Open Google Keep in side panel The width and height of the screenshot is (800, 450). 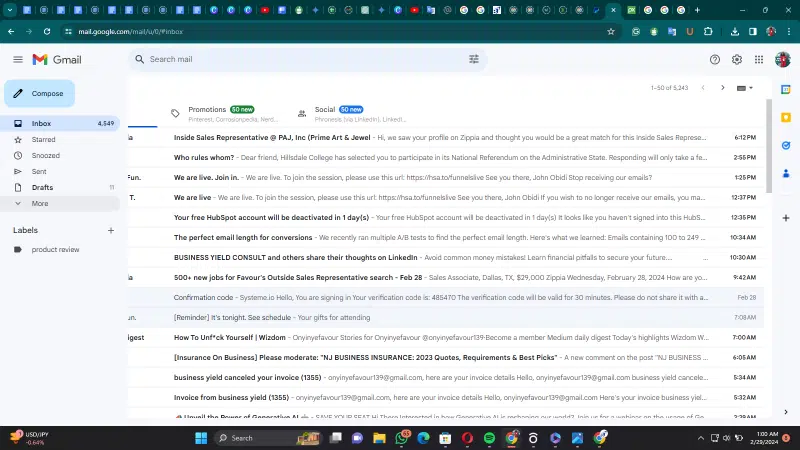click(x=786, y=117)
